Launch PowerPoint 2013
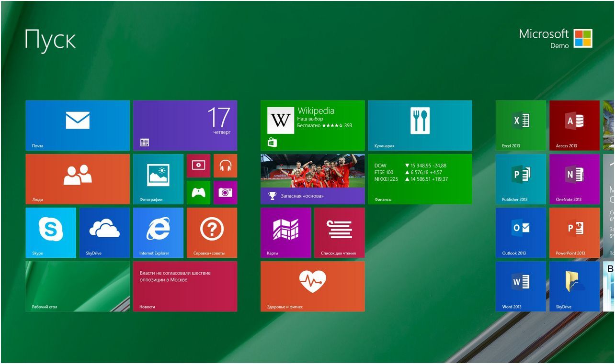This screenshot has width=615, height=364. (574, 232)
